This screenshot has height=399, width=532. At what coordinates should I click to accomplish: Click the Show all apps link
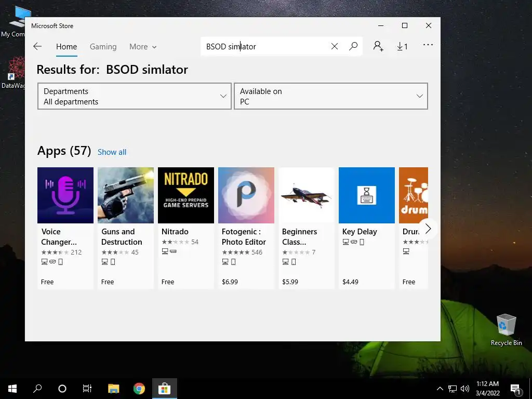tap(112, 152)
